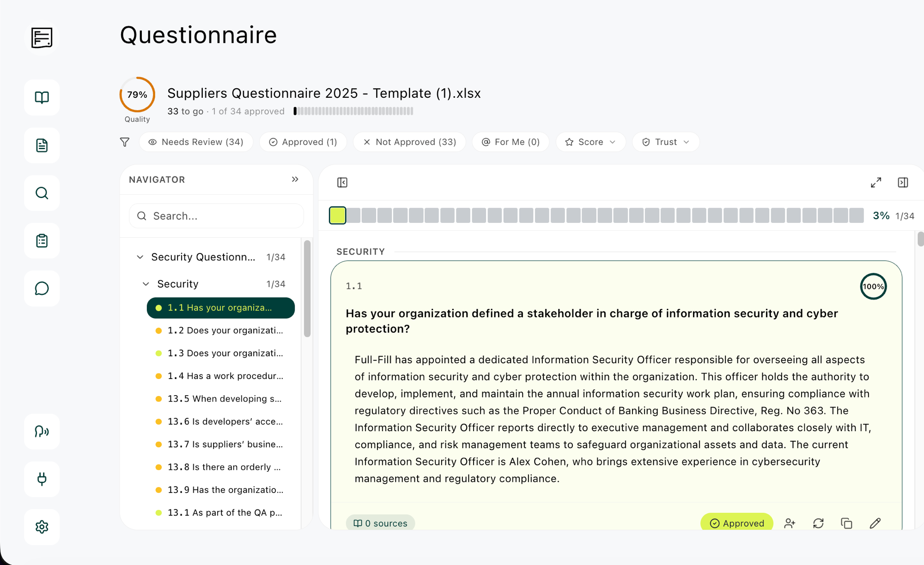
Task: Open the Score dropdown
Action: pyautogui.click(x=591, y=142)
